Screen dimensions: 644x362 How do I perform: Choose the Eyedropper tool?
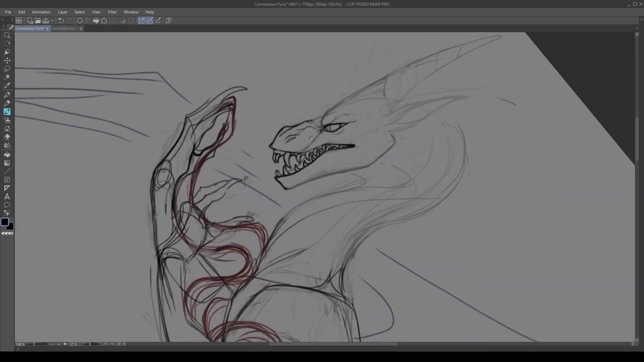7,85
